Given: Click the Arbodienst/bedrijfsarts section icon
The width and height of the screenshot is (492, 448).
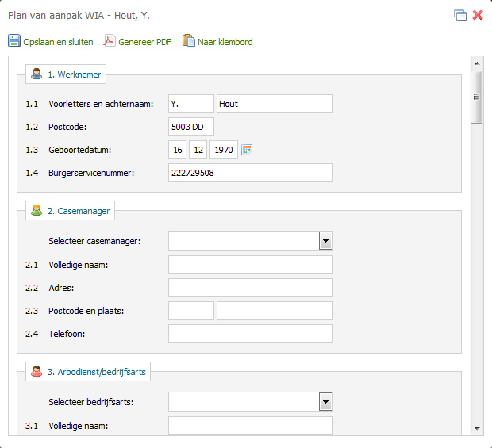Looking at the screenshot, I should [37, 372].
